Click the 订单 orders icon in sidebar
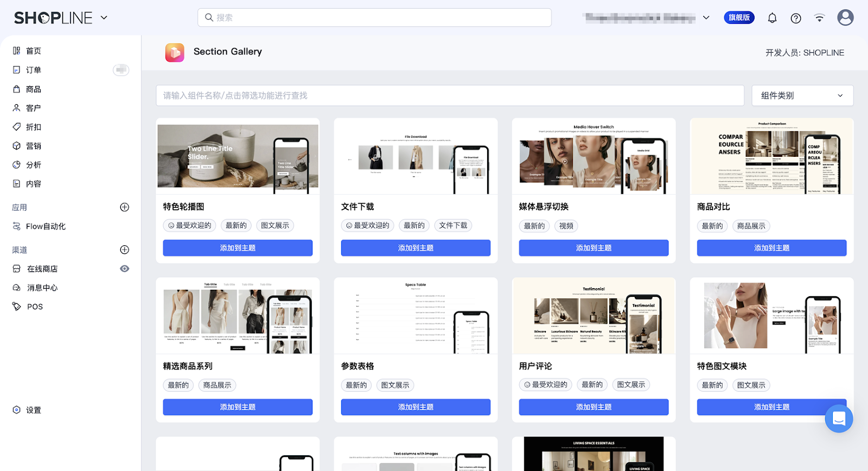The width and height of the screenshot is (868, 471). [17, 69]
